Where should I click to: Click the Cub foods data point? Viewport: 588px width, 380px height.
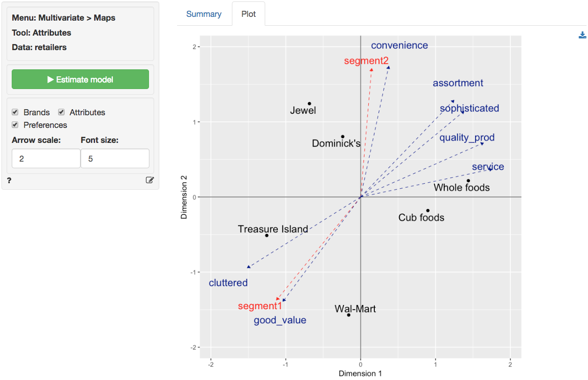[x=428, y=210]
